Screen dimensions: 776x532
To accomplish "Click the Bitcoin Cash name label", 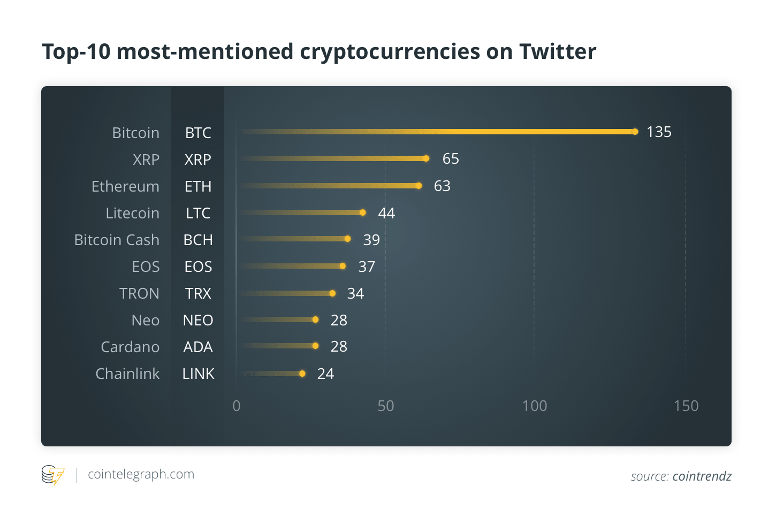I will (x=117, y=240).
